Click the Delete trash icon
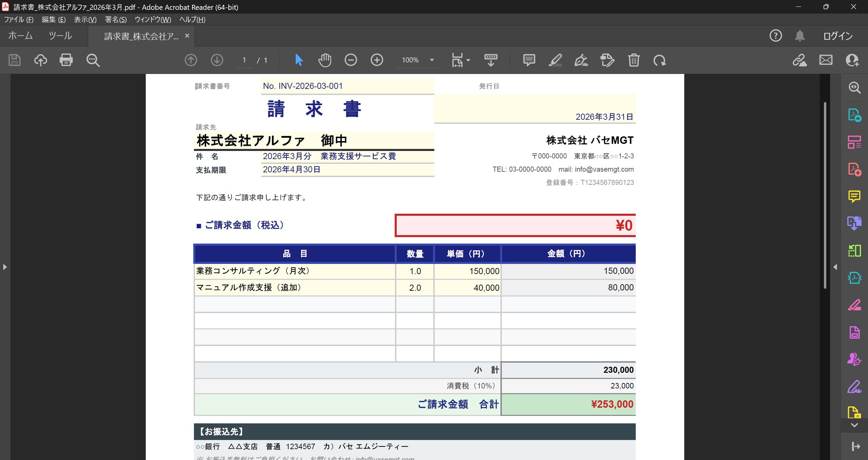The height and width of the screenshot is (460, 868). 633,60
